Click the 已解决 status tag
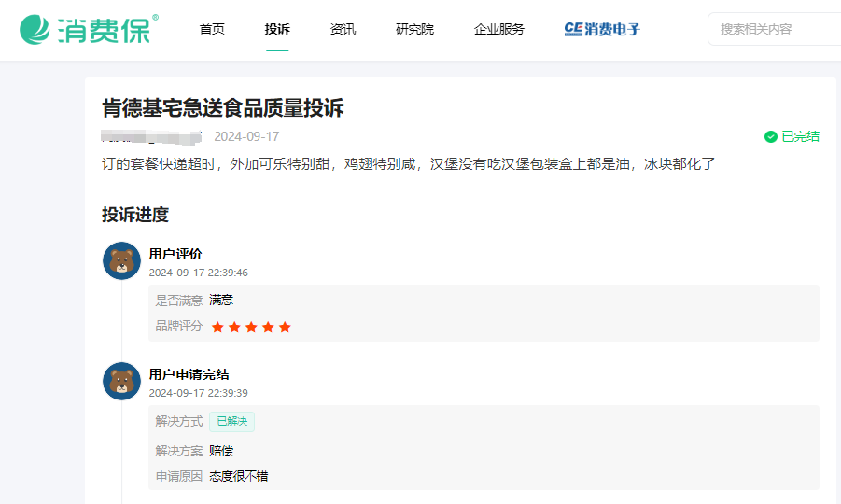Screen dimensions: 841x504 point(231,422)
